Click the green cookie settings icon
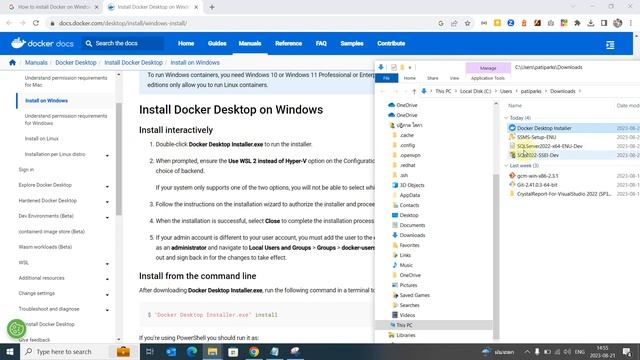This screenshot has height=360, width=640. (x=16, y=328)
